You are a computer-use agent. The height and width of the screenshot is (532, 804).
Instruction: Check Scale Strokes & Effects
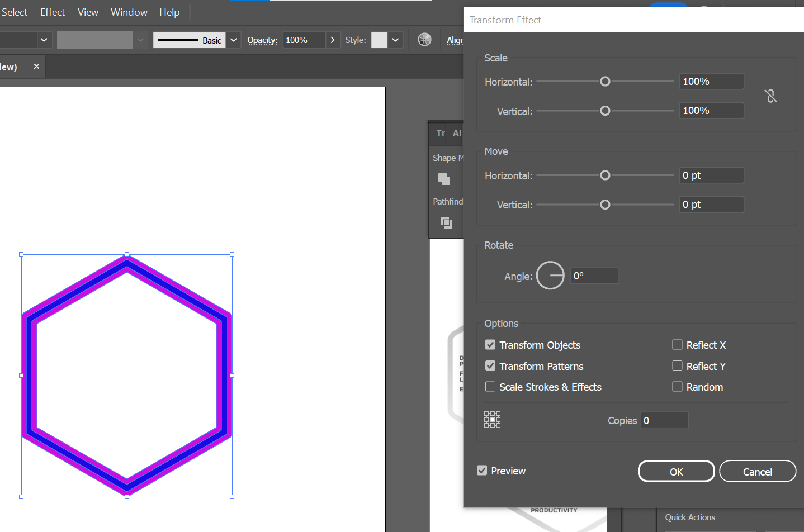[490, 386]
